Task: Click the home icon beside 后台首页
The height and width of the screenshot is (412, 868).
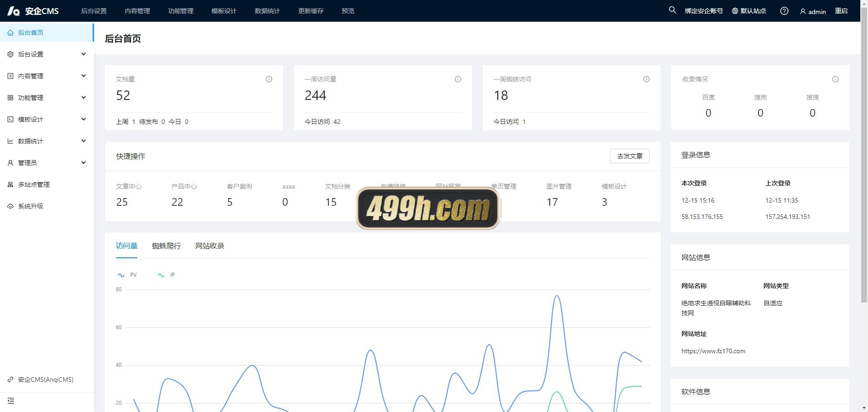Action: 10,33
